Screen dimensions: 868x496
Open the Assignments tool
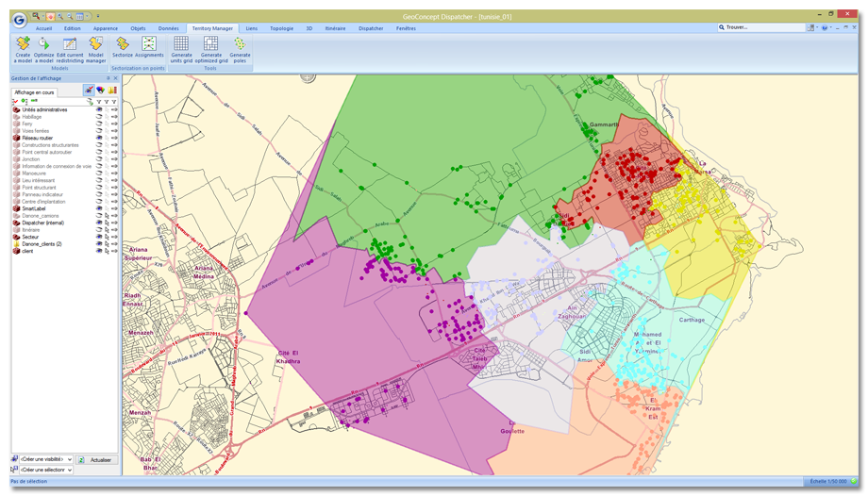pyautogui.click(x=149, y=43)
